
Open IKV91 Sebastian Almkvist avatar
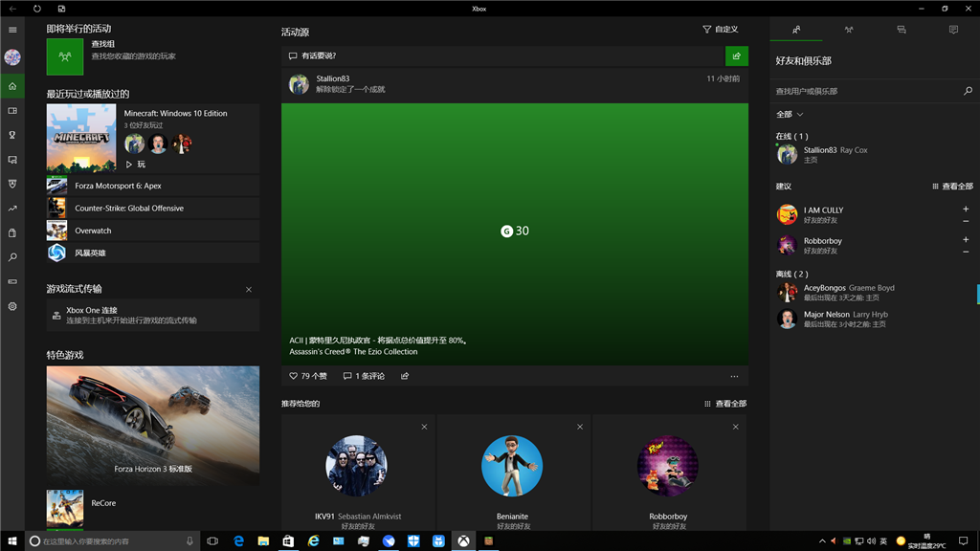[x=356, y=466]
